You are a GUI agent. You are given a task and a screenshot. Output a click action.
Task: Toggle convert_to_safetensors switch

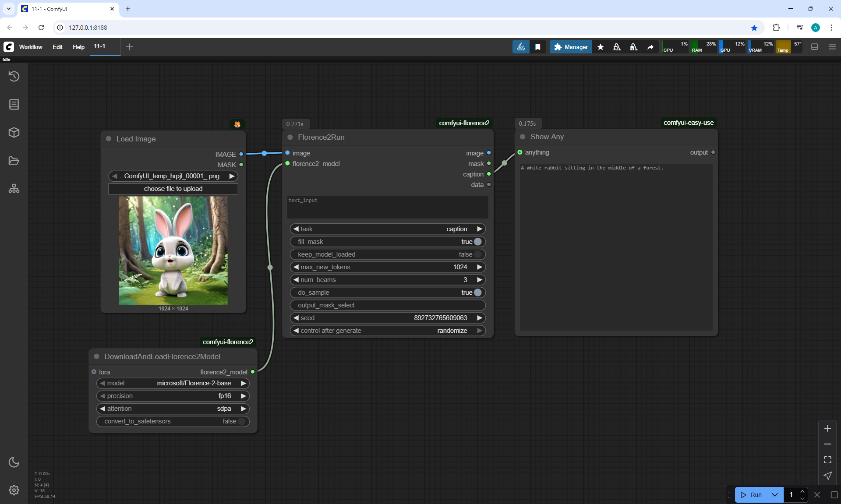point(241,421)
